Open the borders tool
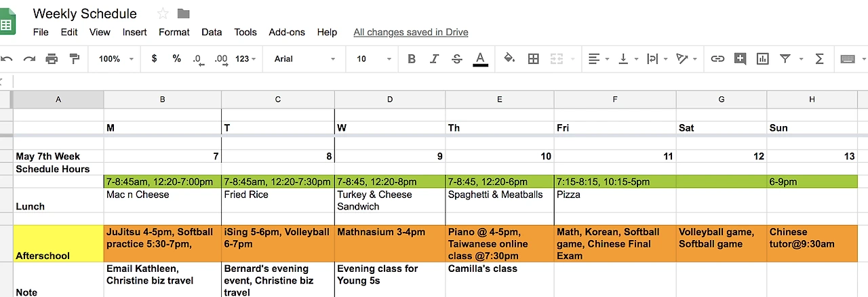The image size is (868, 297). (534, 59)
